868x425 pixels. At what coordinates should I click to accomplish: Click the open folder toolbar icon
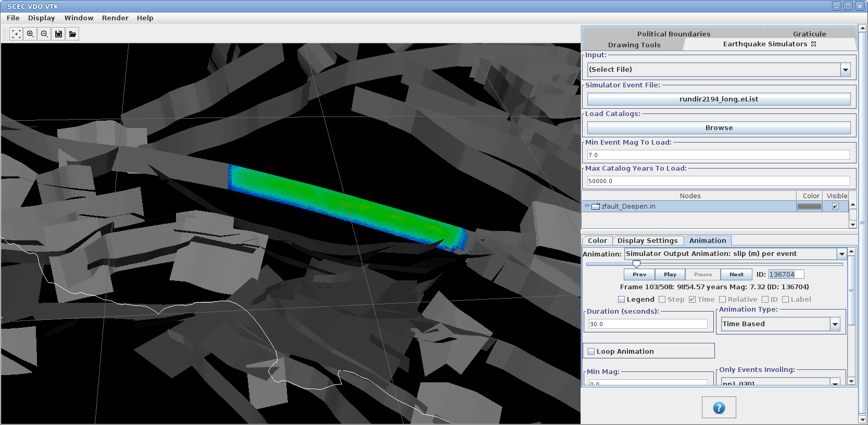(x=72, y=34)
